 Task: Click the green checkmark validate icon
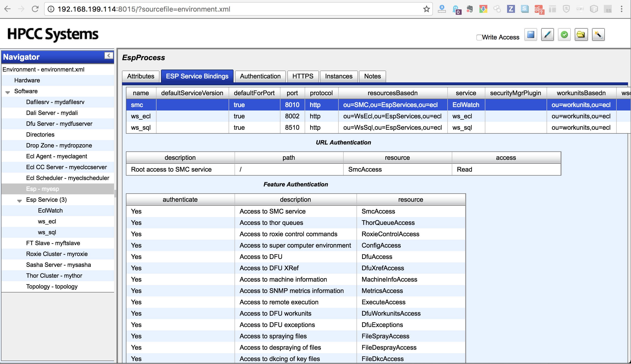coord(564,35)
